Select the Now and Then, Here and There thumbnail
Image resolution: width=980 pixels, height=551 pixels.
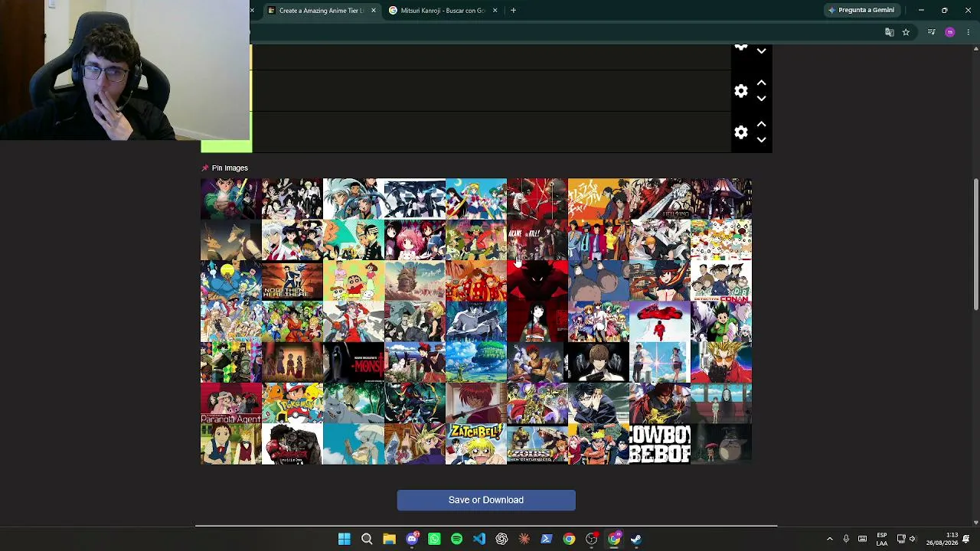292,281
